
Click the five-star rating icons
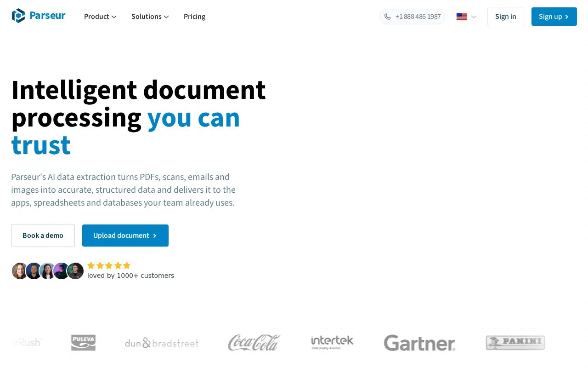click(109, 265)
